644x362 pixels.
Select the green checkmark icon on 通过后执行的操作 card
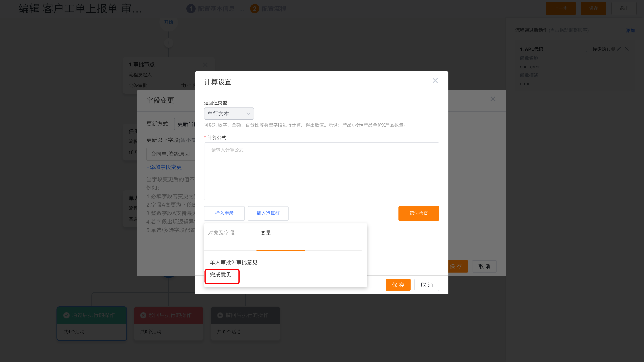66,315
